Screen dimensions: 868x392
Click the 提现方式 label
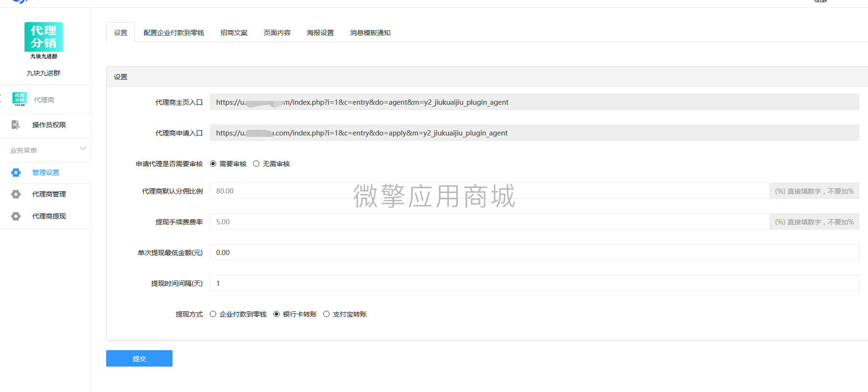click(189, 314)
